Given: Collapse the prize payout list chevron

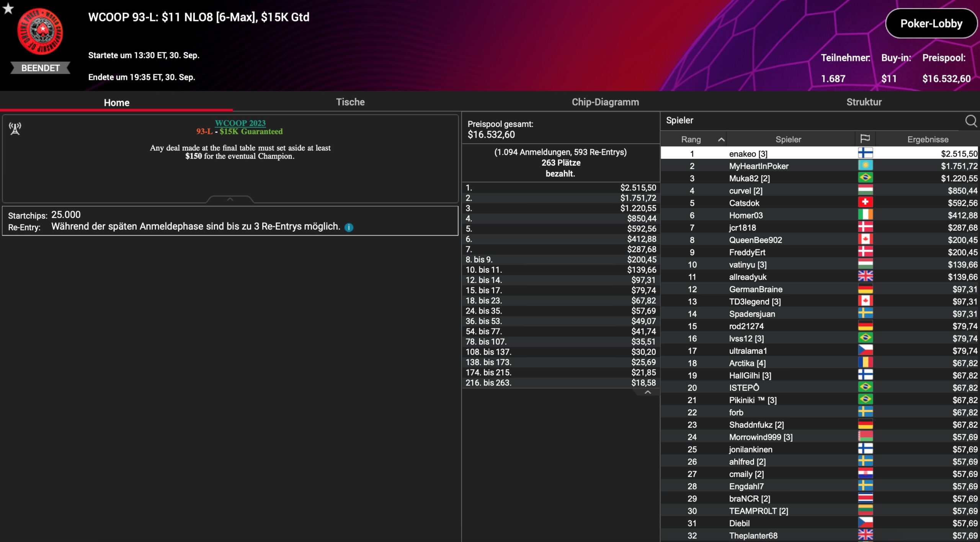Looking at the screenshot, I should click(648, 392).
